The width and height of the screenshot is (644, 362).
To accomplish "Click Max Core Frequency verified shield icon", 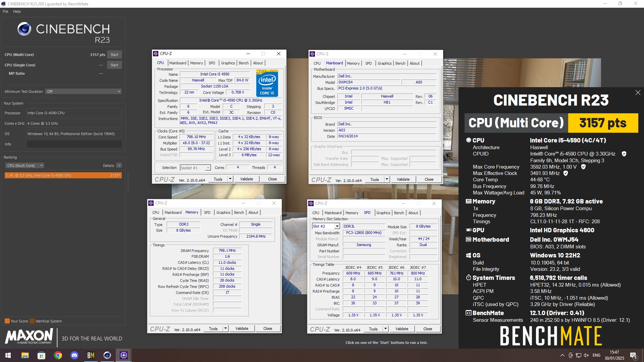I will point(583,167).
